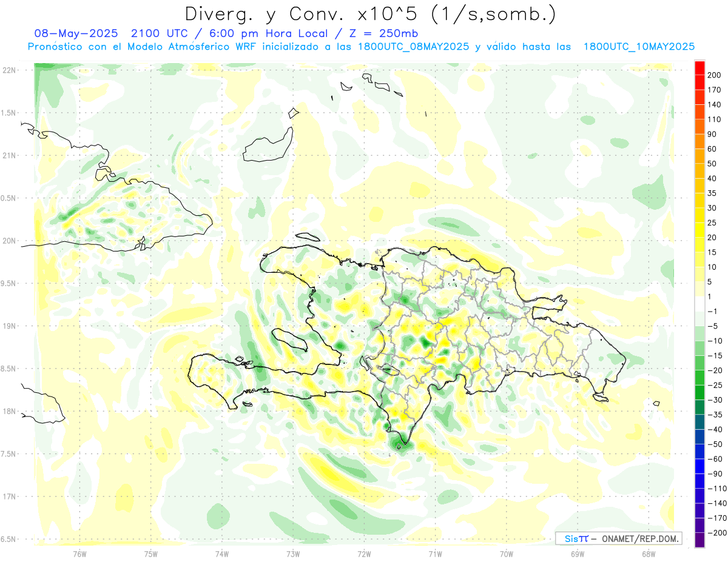Click the orange swatch between 90 and 60

pos(700,141)
